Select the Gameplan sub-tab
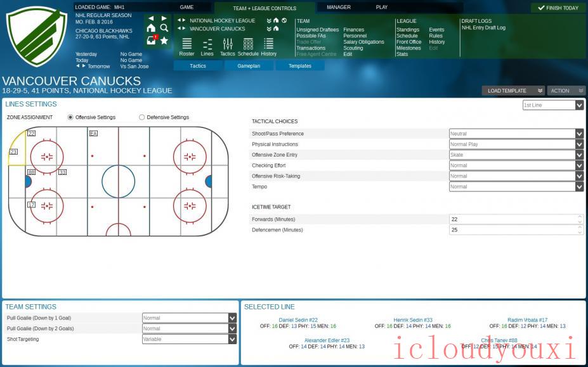Screen dimensions: 588x367 point(249,65)
